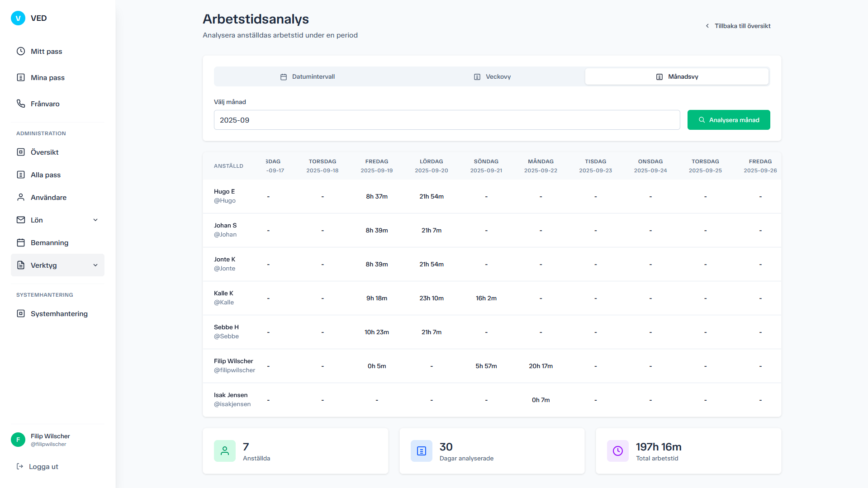Viewport: 868px width, 488px height.
Task: Click the Systemhantering icon in sidebar
Action: [x=21, y=313]
